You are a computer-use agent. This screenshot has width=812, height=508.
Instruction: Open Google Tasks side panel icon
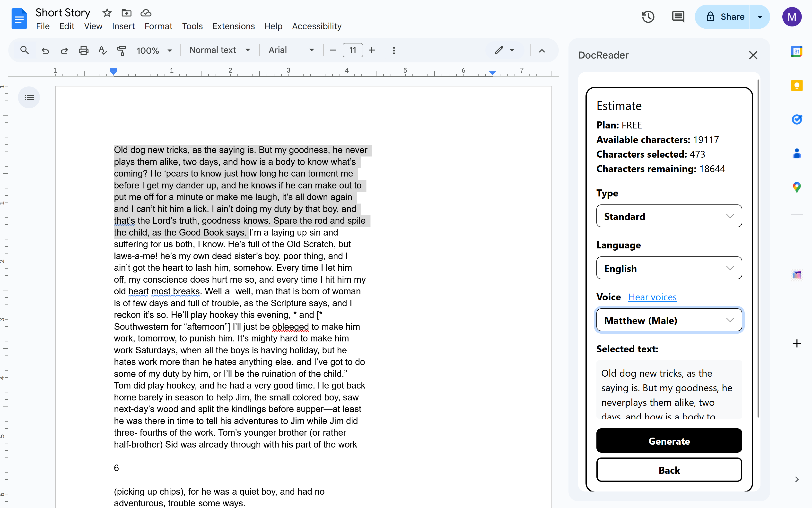click(796, 119)
